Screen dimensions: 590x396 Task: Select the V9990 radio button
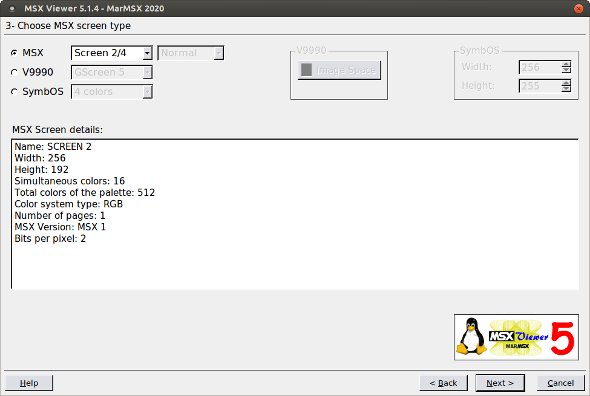tap(14, 72)
